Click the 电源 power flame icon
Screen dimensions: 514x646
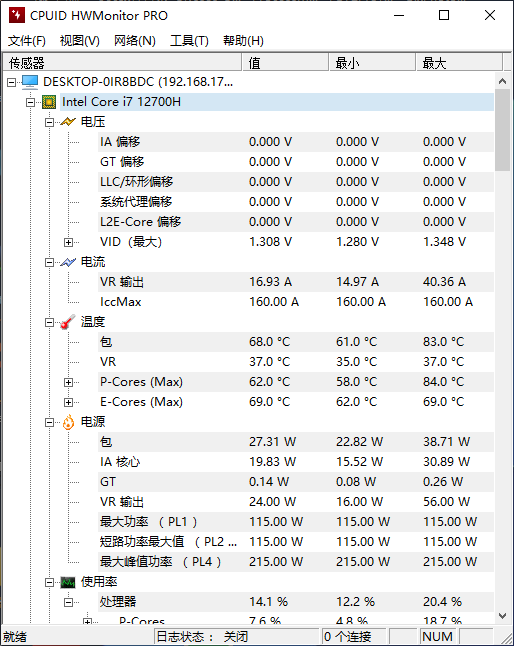(68, 422)
